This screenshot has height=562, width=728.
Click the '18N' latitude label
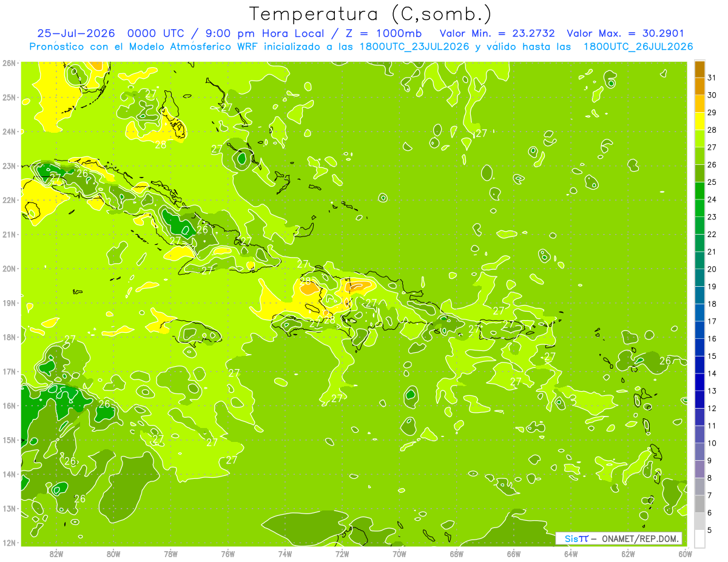[x=8, y=337]
